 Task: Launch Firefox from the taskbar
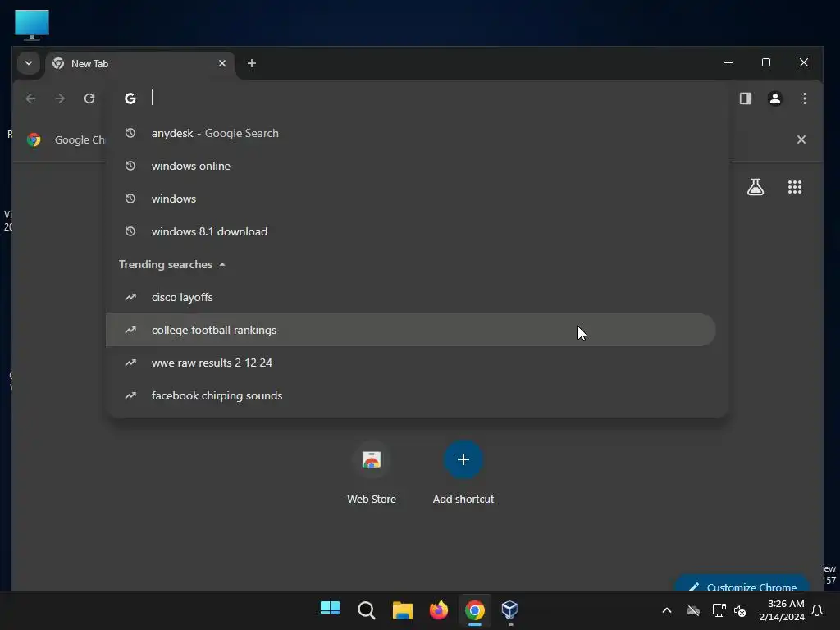(x=439, y=609)
